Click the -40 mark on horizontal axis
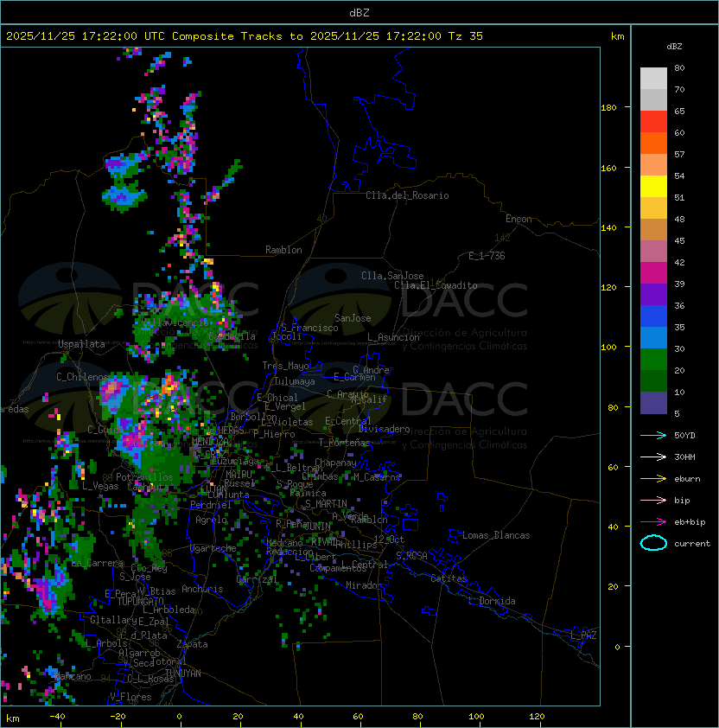 [57, 717]
